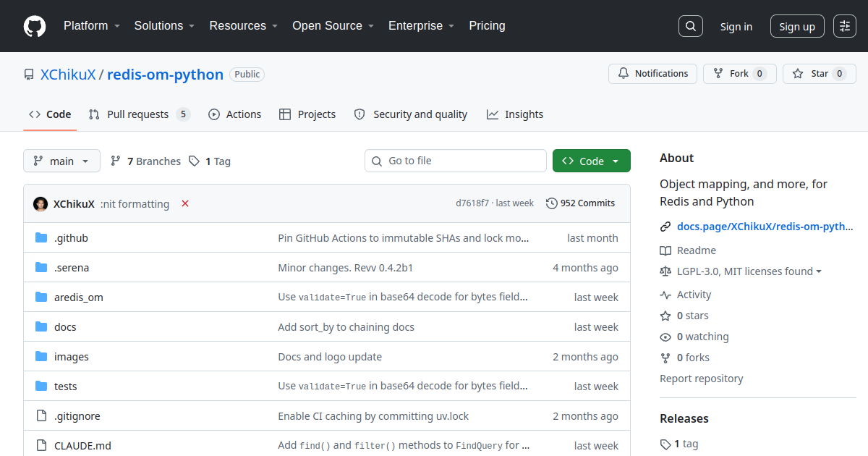Click the repository book icon beside XChikuX

coord(29,75)
